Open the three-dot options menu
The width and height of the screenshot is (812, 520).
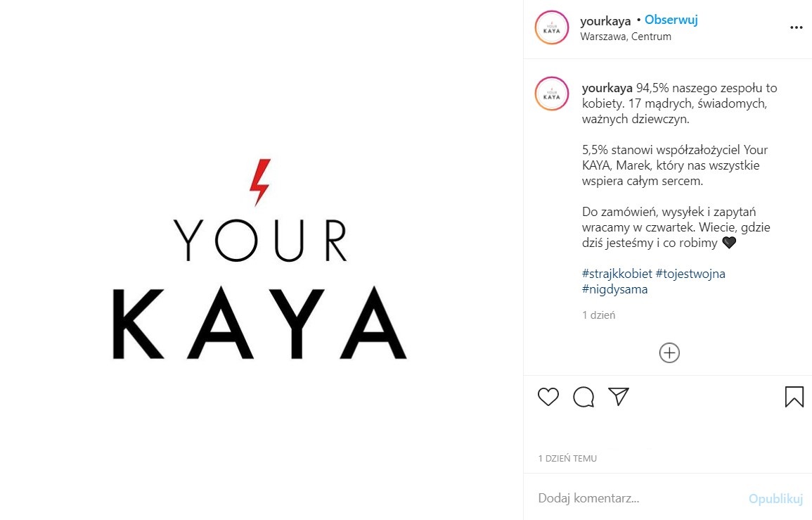point(796,27)
